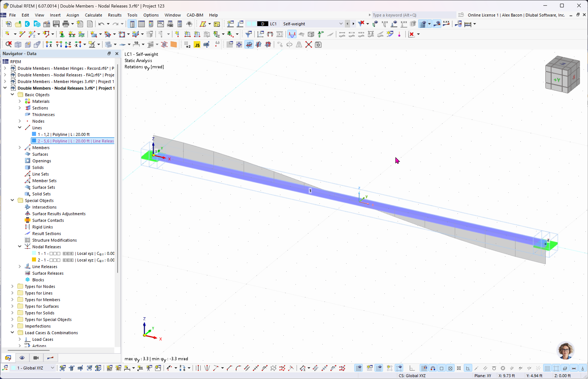Collapse the Load Cases & Combinations tree
Screen dimensions: 588x379
pyautogui.click(x=12, y=333)
